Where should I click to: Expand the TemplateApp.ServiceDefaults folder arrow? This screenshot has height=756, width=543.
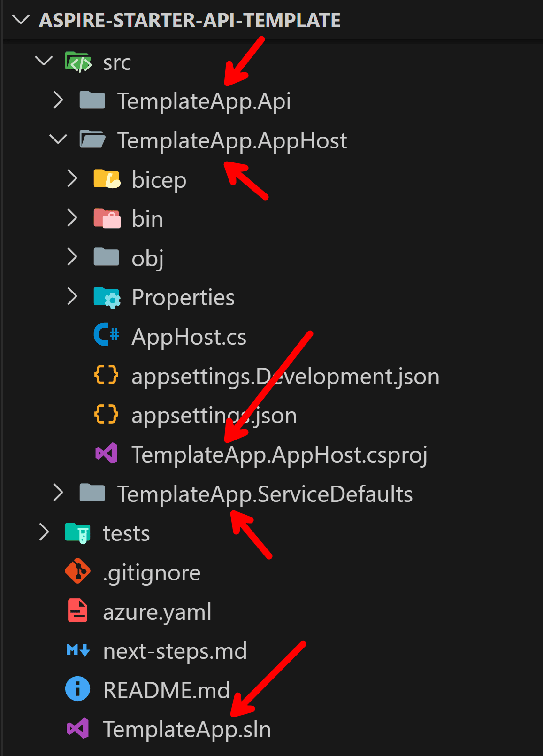58,493
